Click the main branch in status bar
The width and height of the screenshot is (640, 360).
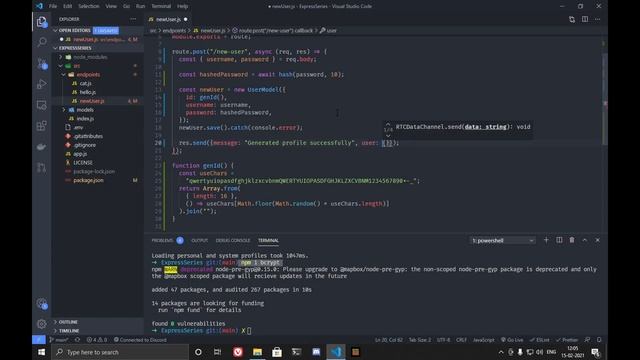[59, 340]
